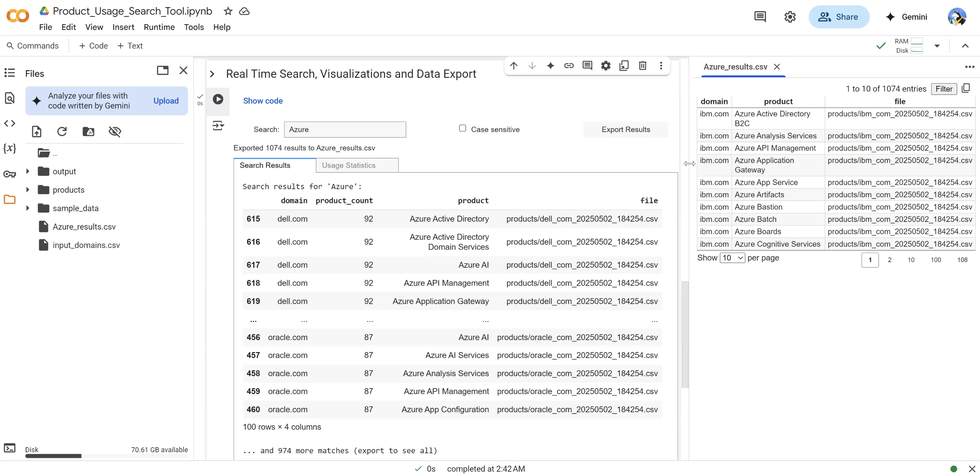Open the comments icon in header

click(760, 17)
